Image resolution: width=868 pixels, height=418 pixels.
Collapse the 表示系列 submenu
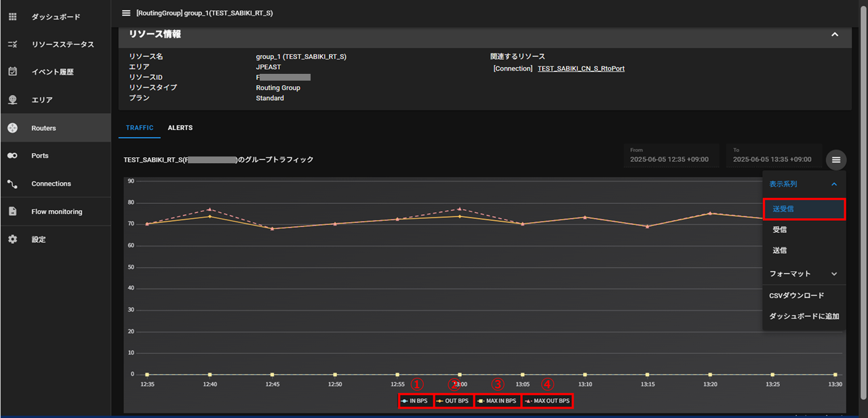pyautogui.click(x=834, y=184)
